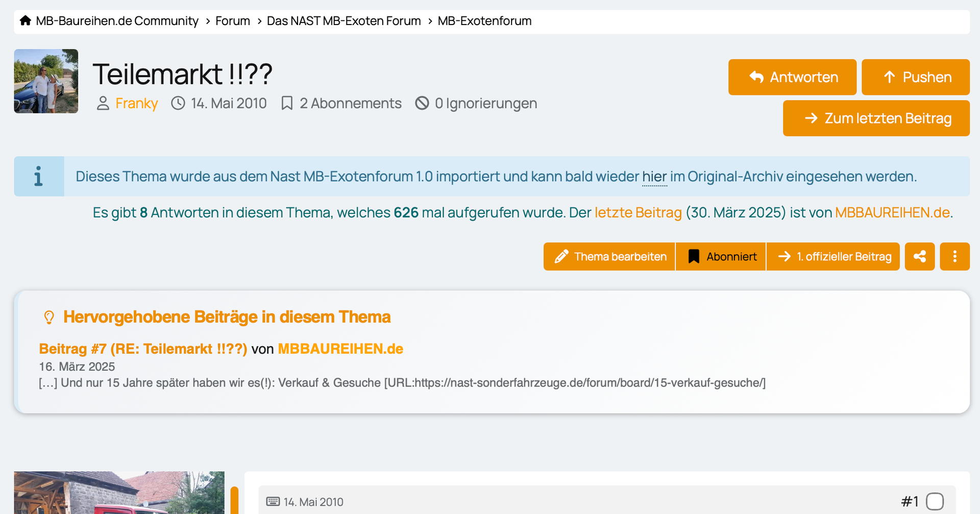Click the ignore icon beside 0 Ignorierungen

(422, 104)
